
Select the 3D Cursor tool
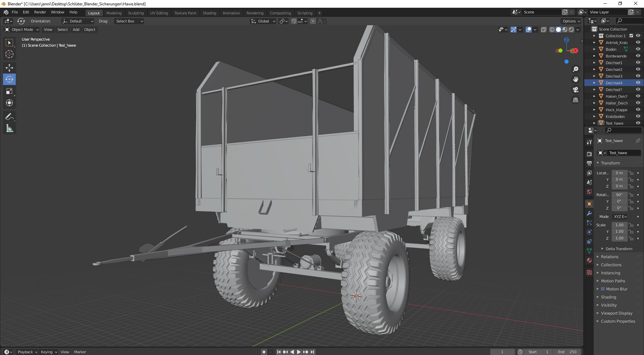(9, 54)
